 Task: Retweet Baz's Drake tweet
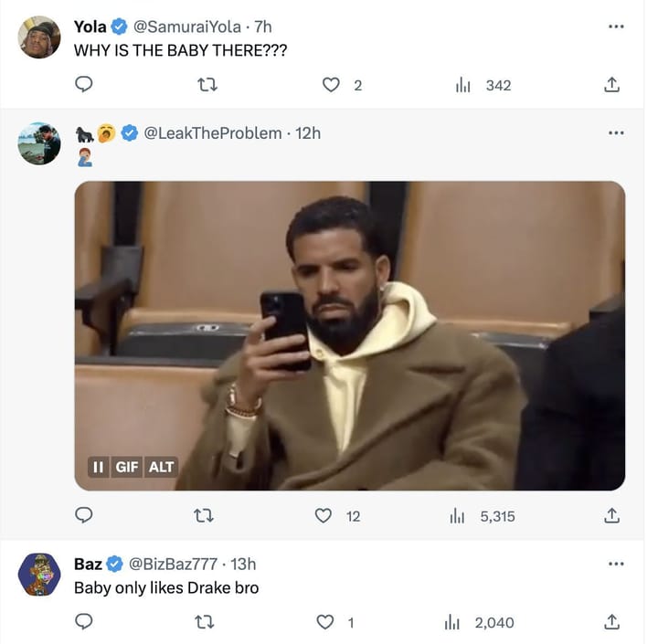tap(205, 622)
